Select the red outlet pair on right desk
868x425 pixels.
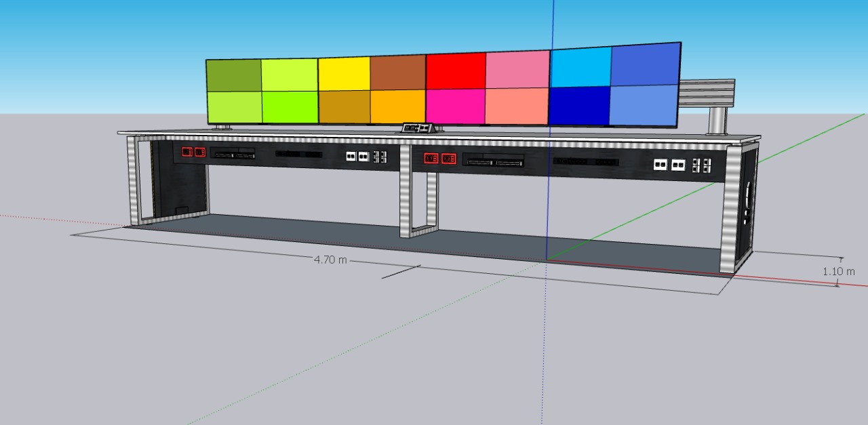pyautogui.click(x=439, y=159)
